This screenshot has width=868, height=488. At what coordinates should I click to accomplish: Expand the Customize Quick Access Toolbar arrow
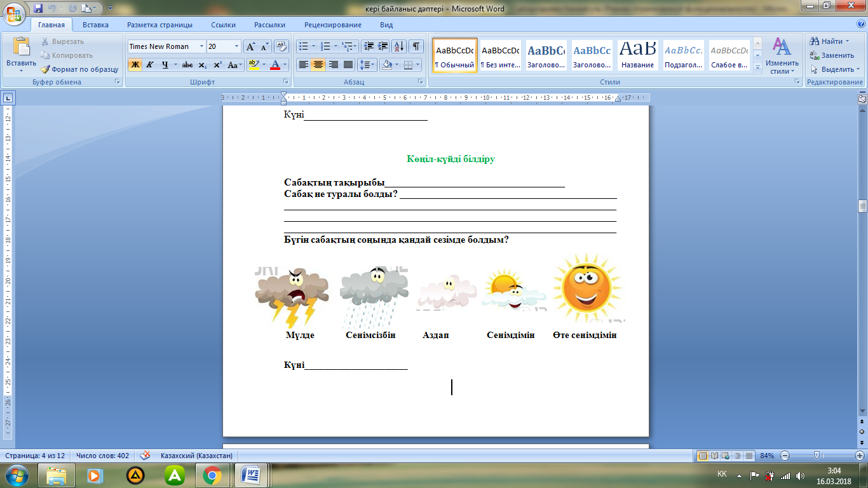coord(110,8)
